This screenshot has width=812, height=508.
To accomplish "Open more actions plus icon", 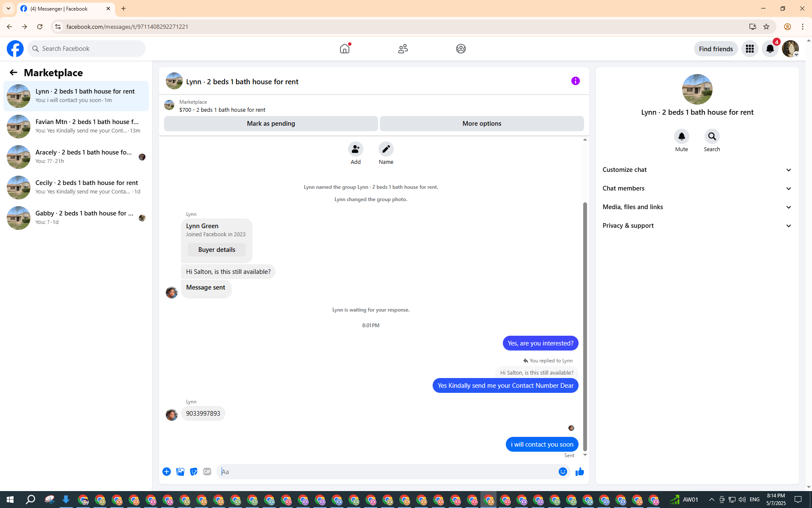I will click(167, 472).
